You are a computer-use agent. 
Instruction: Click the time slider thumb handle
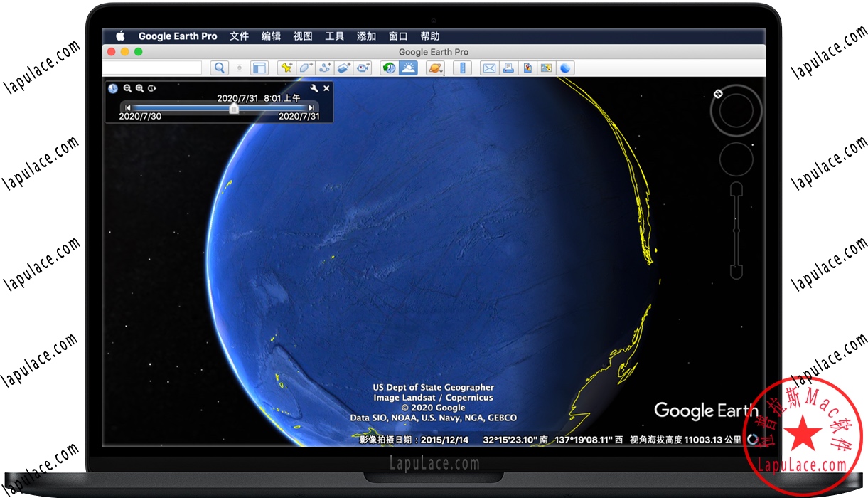[234, 108]
